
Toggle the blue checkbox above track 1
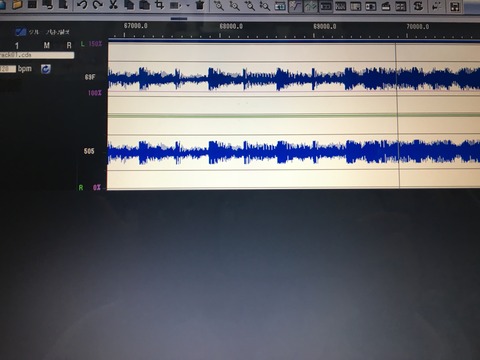point(21,32)
